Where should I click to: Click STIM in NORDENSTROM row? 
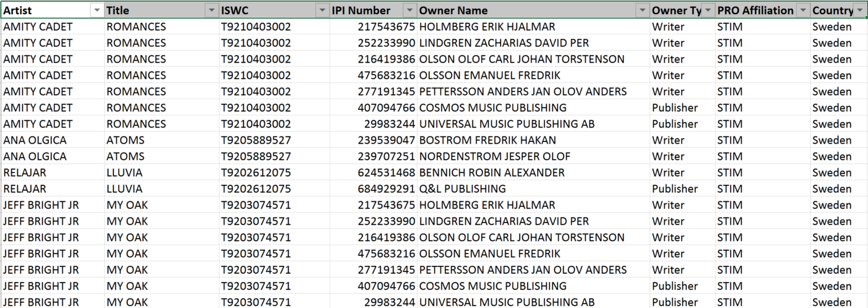(x=763, y=156)
